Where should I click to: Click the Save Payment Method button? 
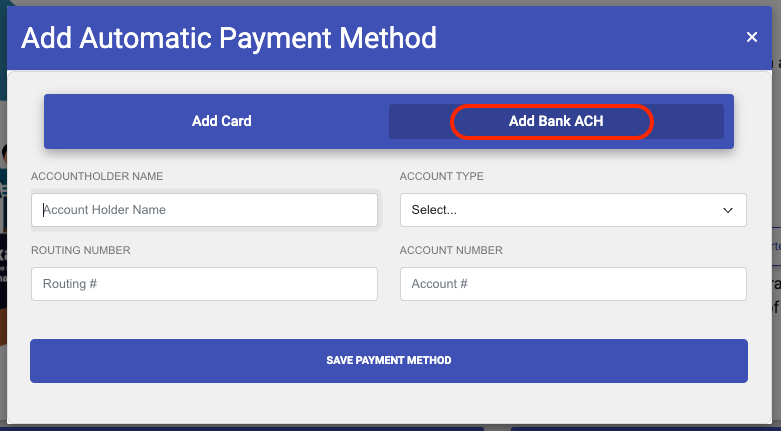coord(389,361)
